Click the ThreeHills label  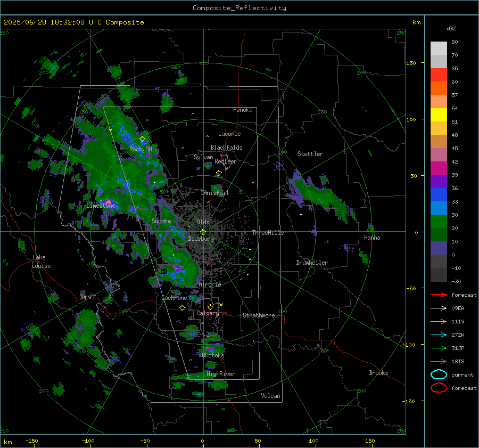pos(268,233)
